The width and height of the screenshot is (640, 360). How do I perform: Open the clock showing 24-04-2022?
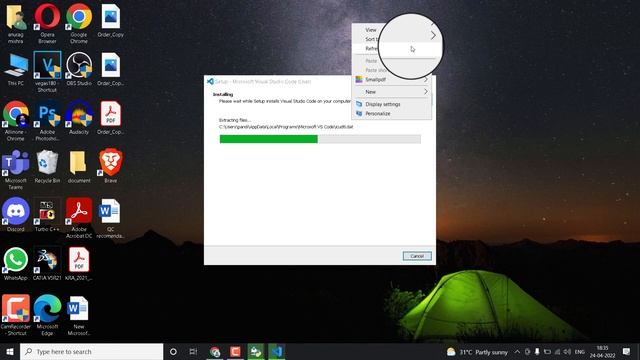[x=602, y=352]
